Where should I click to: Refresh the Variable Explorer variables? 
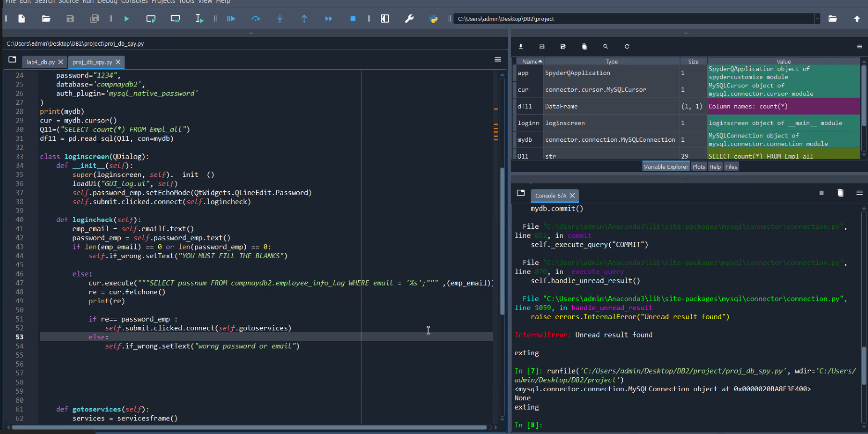(627, 47)
